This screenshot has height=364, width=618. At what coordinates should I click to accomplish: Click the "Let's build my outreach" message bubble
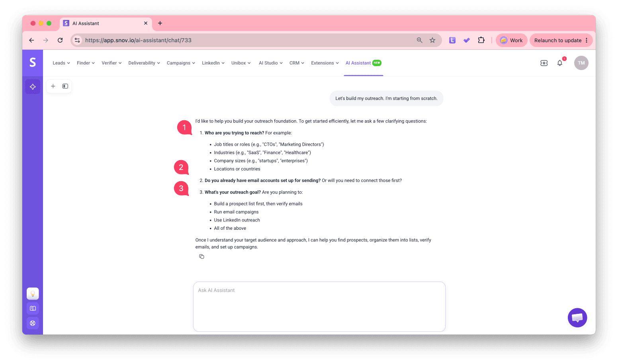[x=386, y=98]
